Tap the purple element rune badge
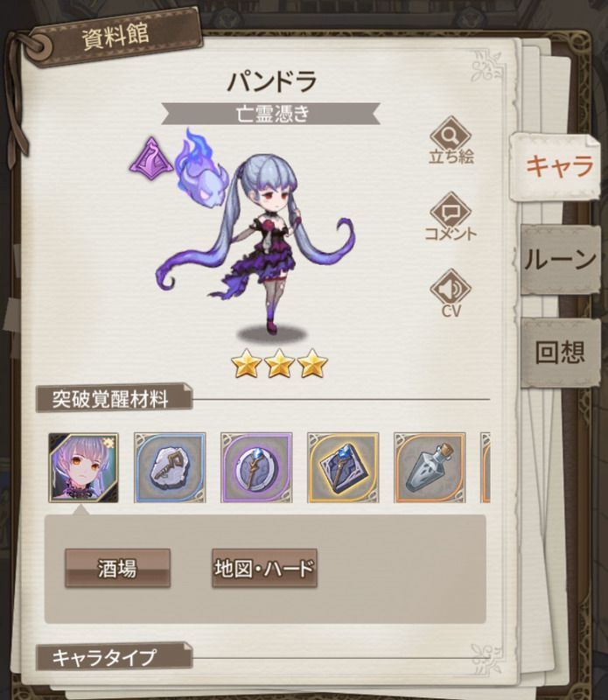The image size is (608, 700). (151, 157)
